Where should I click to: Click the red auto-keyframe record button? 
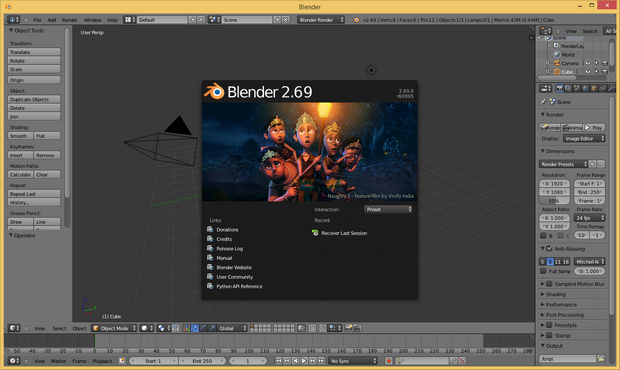(x=388, y=361)
